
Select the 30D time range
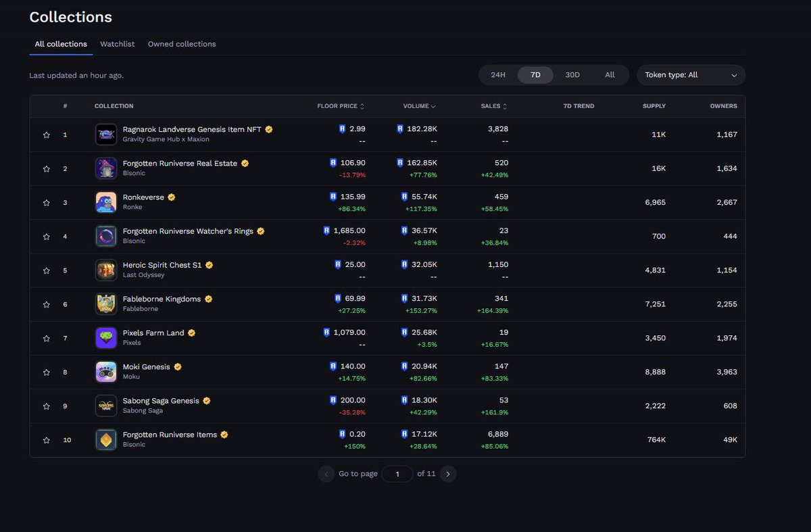572,75
